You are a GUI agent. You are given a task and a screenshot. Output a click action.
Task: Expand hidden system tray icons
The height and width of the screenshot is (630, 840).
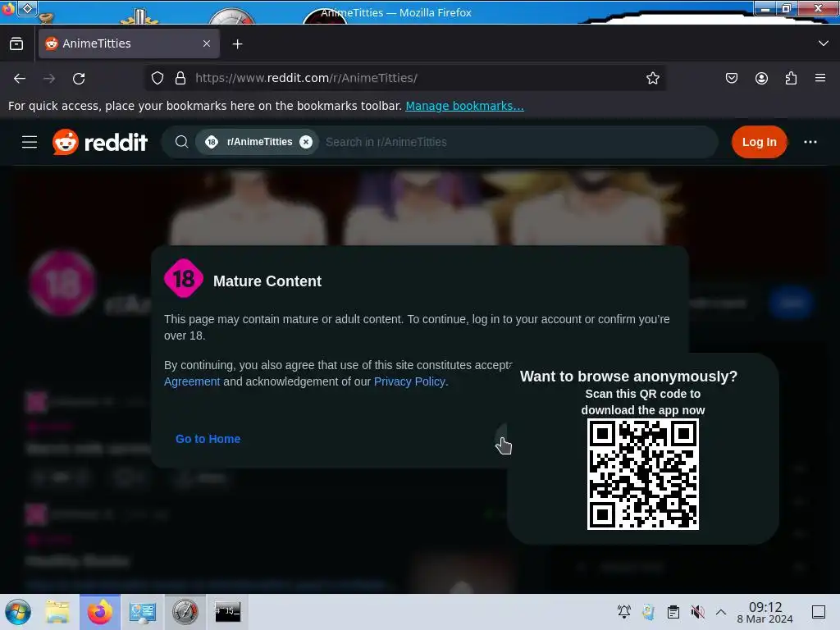721,612
